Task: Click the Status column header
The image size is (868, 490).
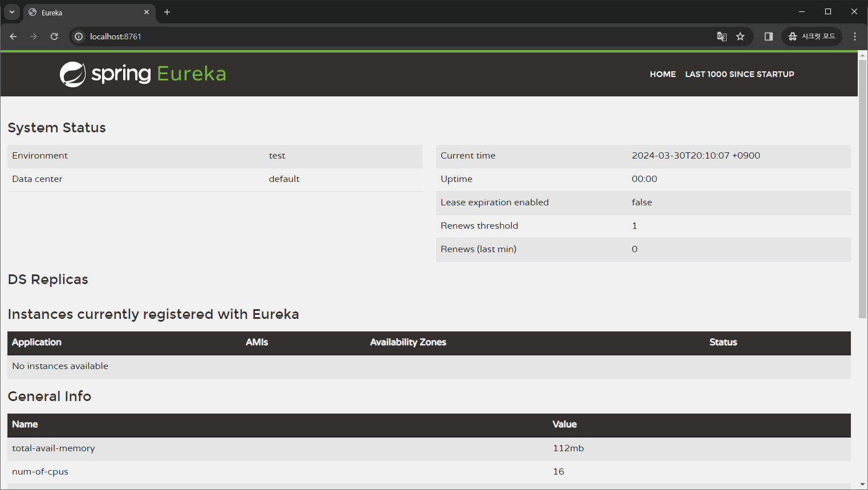Action: [x=723, y=342]
